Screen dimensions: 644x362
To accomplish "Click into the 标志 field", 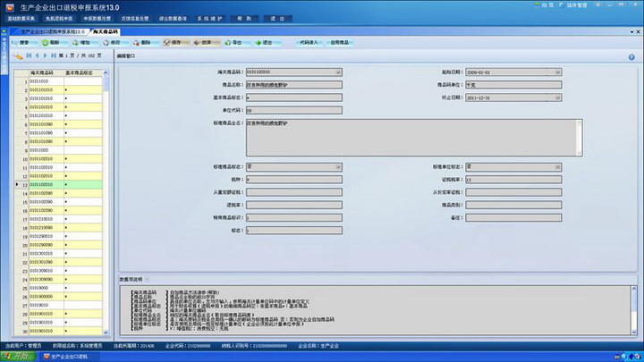I will pos(294,231).
